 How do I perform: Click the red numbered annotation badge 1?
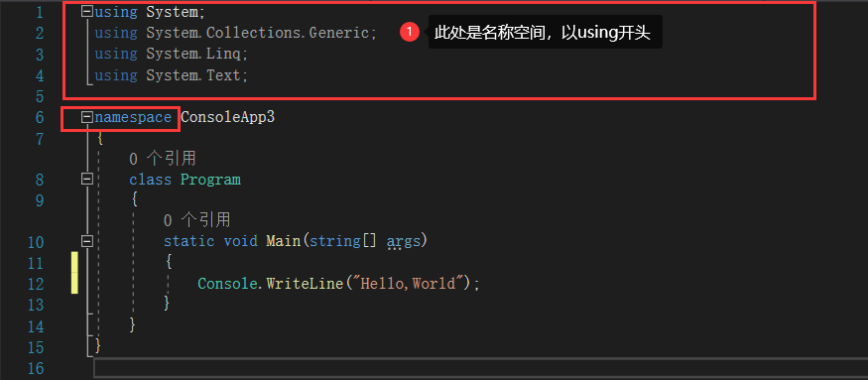coord(409,33)
